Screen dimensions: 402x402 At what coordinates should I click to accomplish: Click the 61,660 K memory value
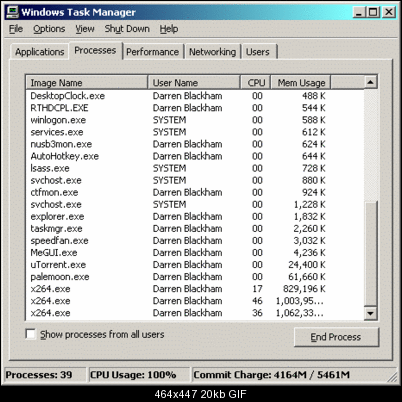pyautogui.click(x=307, y=277)
